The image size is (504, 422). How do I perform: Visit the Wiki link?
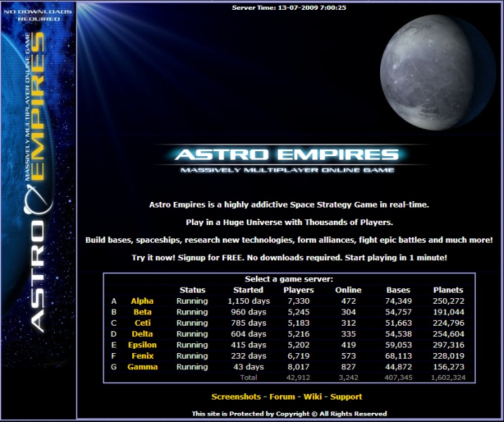[312, 397]
